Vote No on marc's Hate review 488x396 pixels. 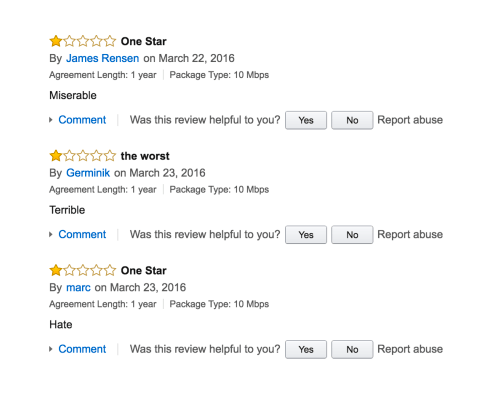352,349
